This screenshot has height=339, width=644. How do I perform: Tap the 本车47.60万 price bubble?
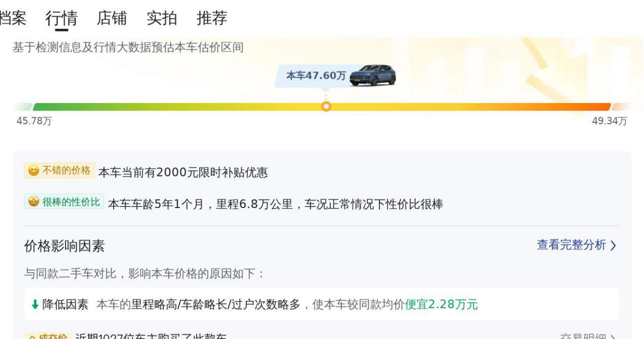tap(315, 76)
